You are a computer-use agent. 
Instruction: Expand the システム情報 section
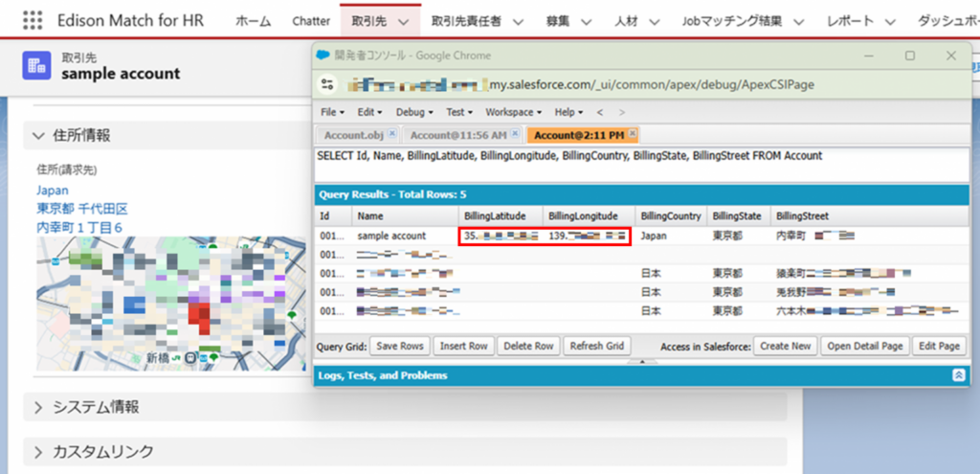click(x=39, y=407)
